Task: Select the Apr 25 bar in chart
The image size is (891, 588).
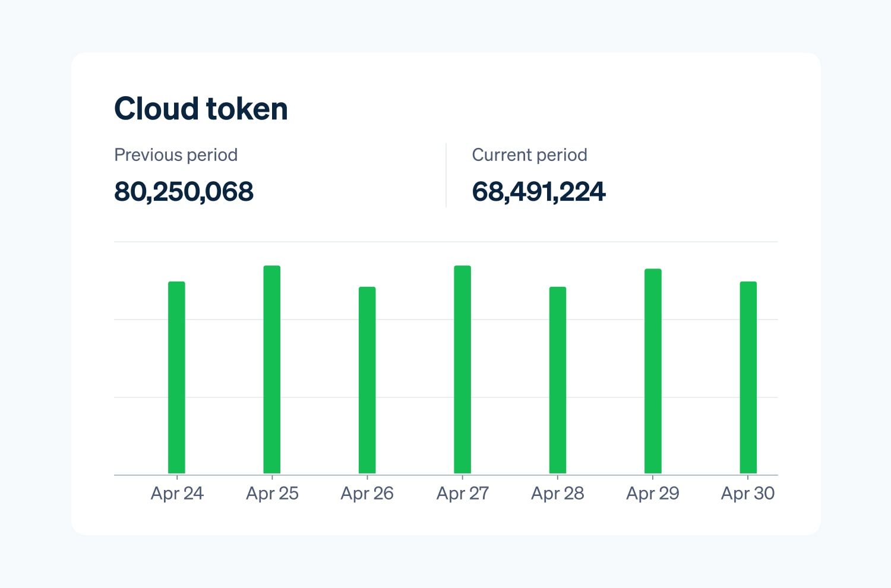Action: point(272,369)
